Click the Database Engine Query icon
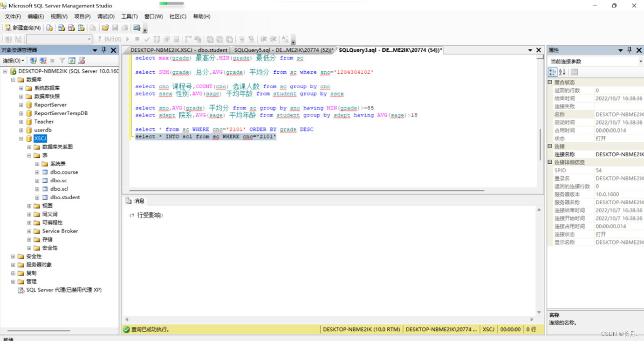Screen dimensions: 644x341 [49, 28]
